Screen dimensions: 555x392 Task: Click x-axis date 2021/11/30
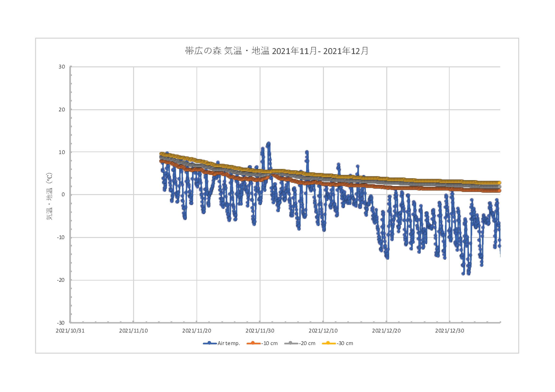pos(260,331)
